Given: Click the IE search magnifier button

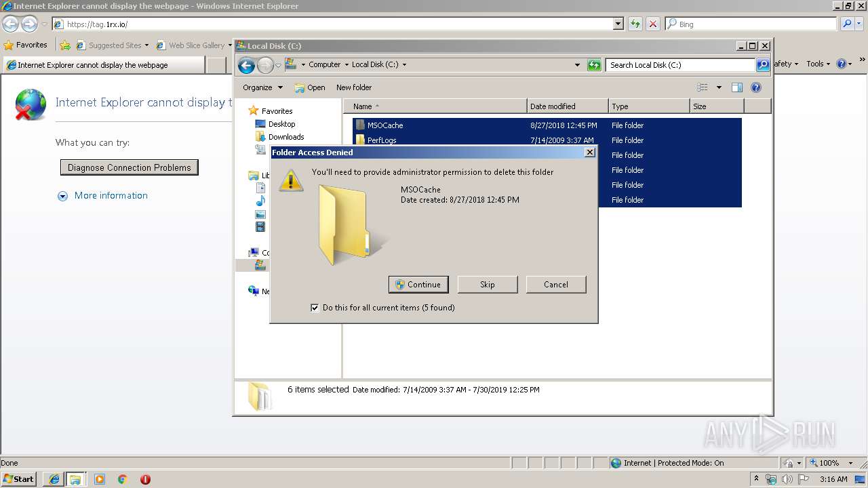Looking at the screenshot, I should tap(847, 24).
